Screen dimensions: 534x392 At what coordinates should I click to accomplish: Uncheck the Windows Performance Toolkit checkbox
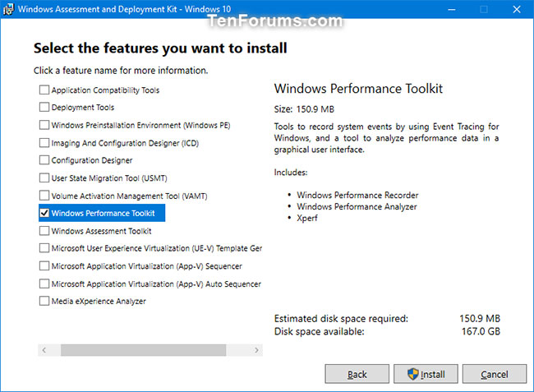pos(44,213)
